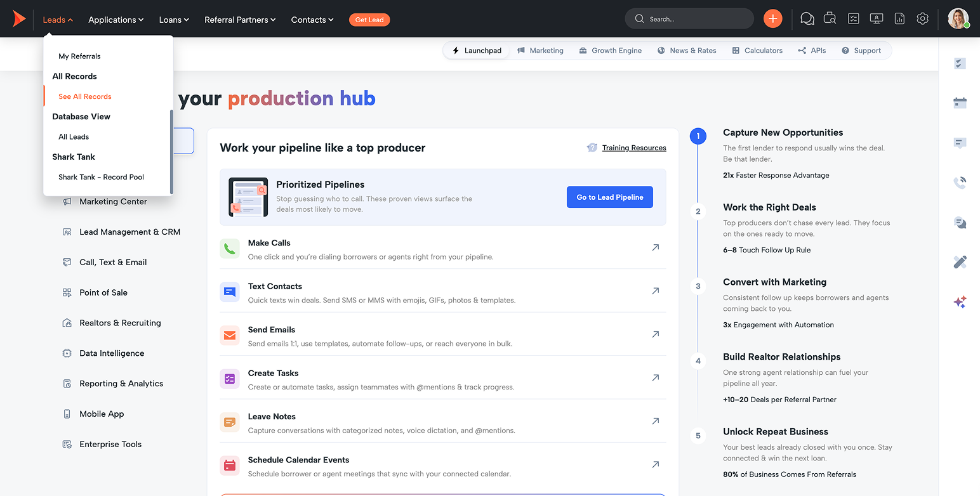Open the phone call icon in right sidebar
Screen dimensions: 980x496
(x=960, y=183)
